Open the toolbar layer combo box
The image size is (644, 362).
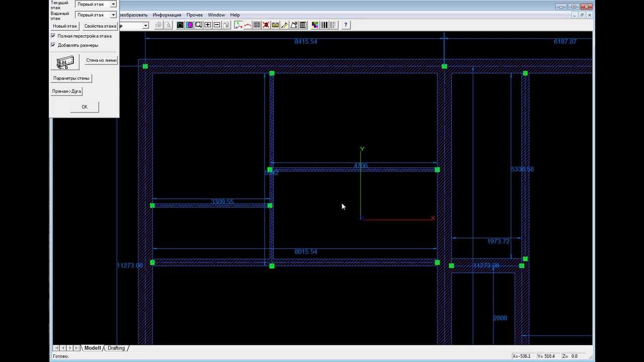[145, 26]
